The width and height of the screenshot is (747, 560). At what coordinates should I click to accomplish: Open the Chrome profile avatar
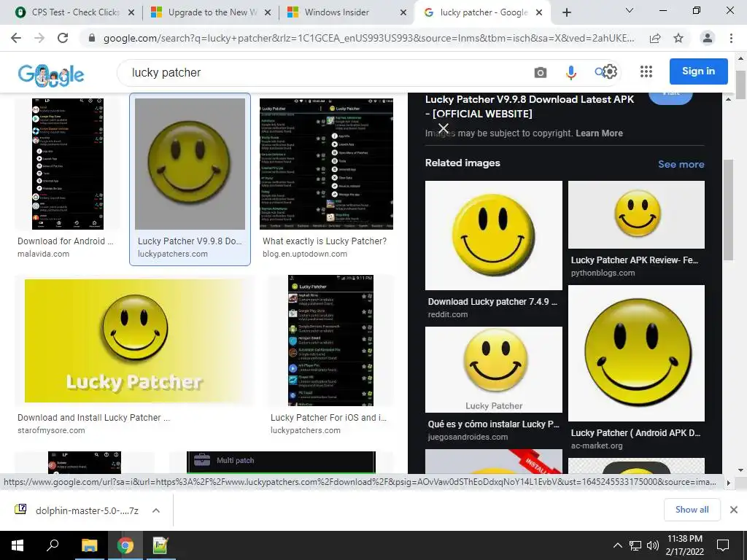coord(708,38)
